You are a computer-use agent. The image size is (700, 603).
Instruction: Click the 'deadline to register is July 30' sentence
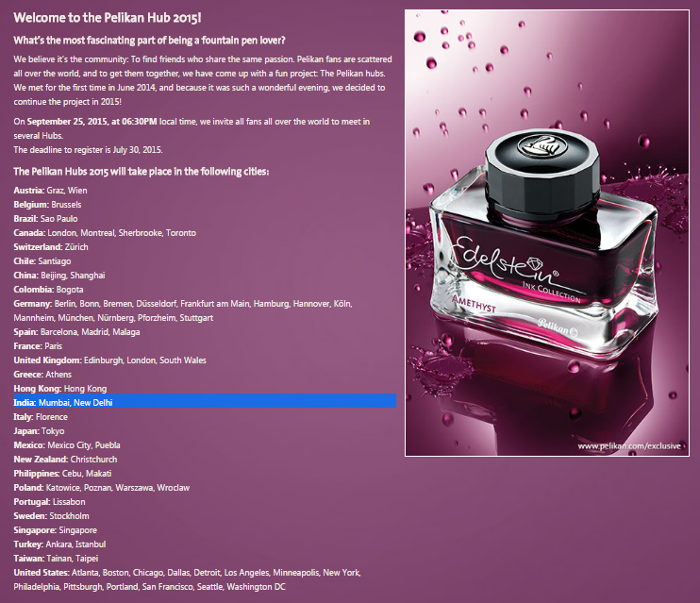(x=88, y=150)
